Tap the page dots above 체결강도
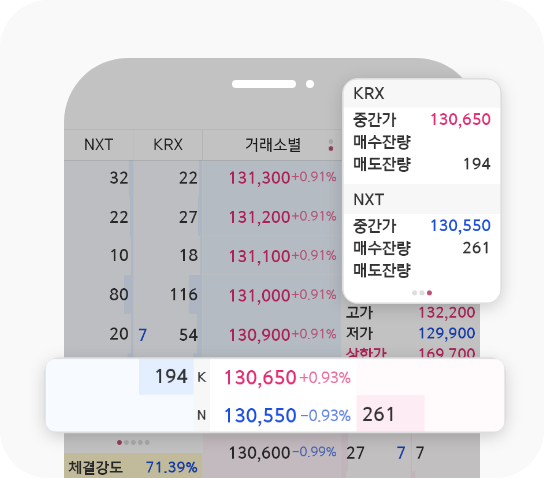Image resolution: width=544 pixels, height=478 pixels. (x=133, y=442)
